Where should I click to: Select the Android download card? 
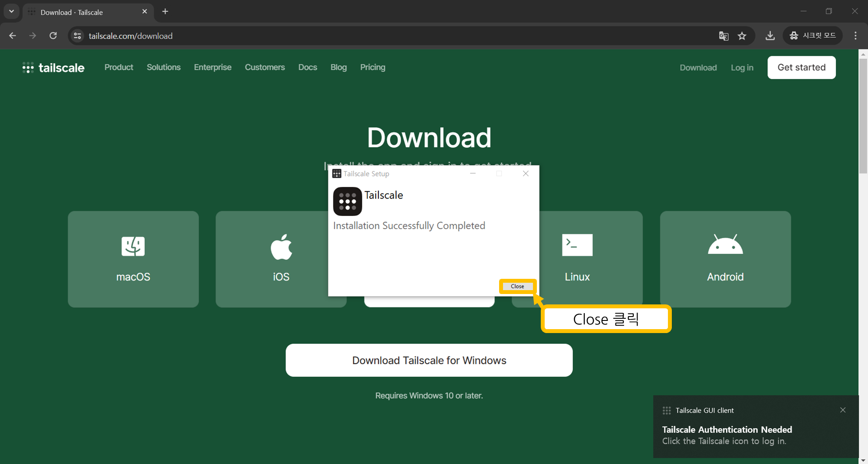click(725, 259)
